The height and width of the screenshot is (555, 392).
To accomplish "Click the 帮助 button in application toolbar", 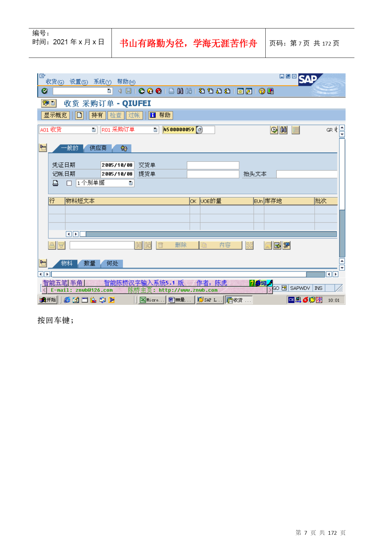I will tap(161, 115).
